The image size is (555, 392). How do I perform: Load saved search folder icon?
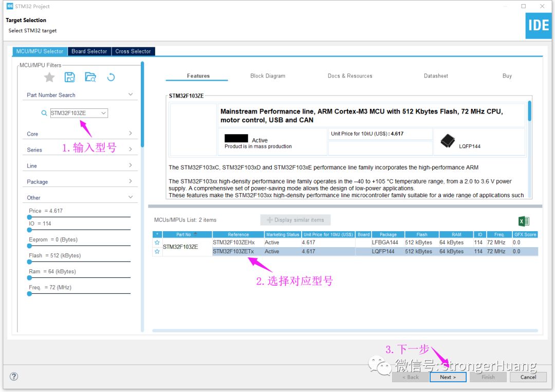click(x=90, y=77)
